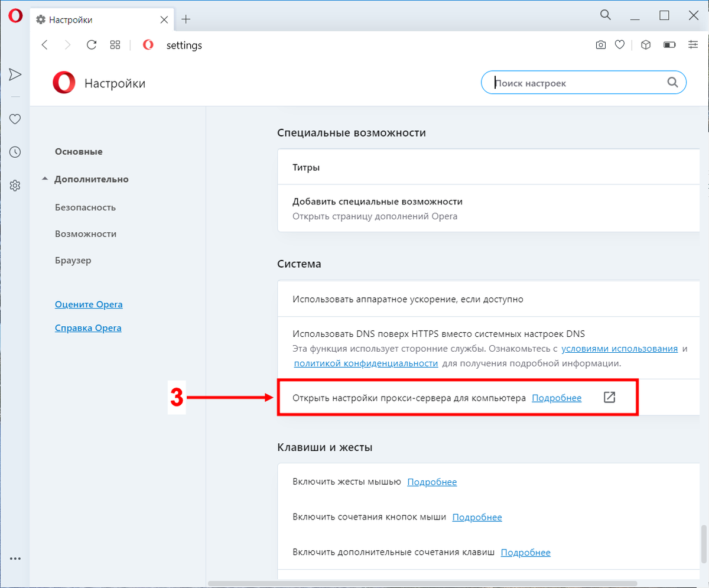The width and height of the screenshot is (709, 588).
Task: Open Безопасность settings section
Action: (x=85, y=207)
